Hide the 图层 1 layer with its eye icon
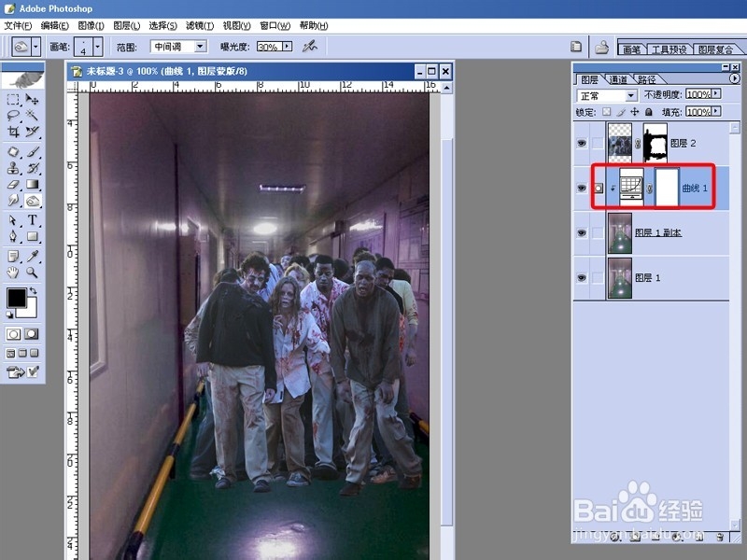Image resolution: width=747 pixels, height=560 pixels. coord(582,277)
